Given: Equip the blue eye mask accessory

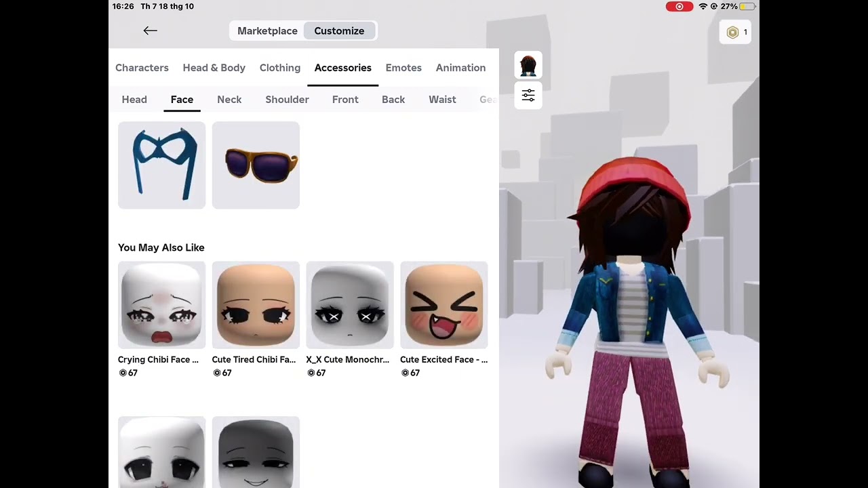Looking at the screenshot, I should coord(161,165).
